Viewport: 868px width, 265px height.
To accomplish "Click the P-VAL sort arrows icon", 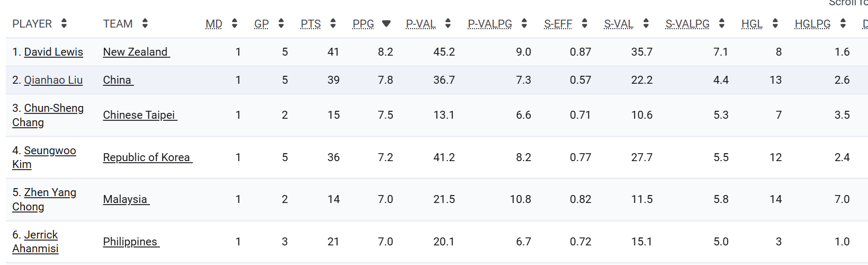I will pos(448,23).
